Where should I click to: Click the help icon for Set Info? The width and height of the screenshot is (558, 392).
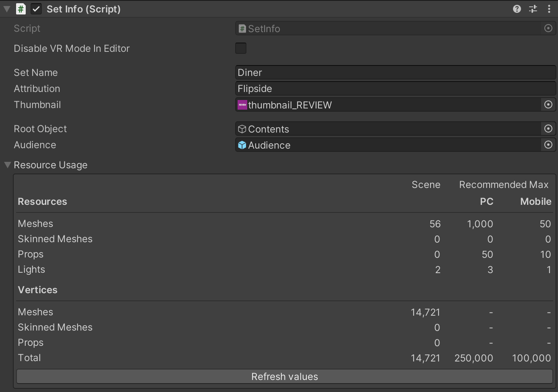tap(517, 8)
